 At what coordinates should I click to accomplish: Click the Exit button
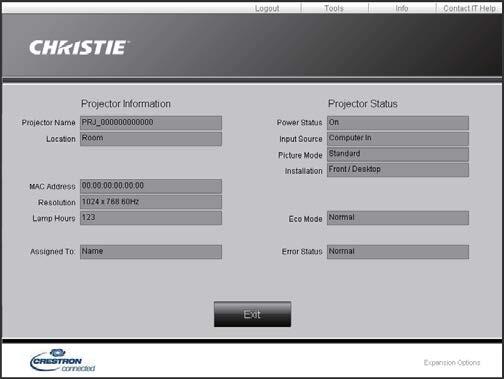[252, 314]
